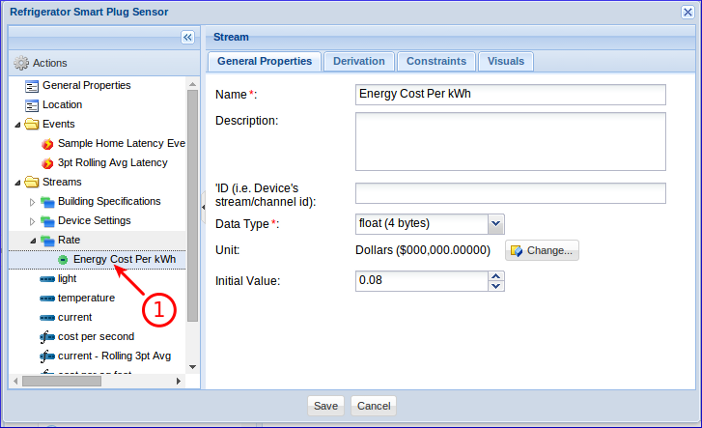
Task: Collapse the Events folder
Action: [x=17, y=125]
